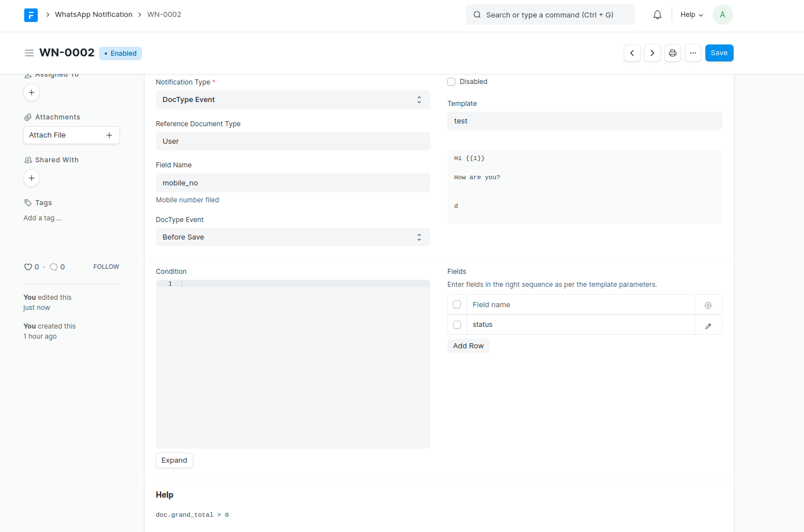Image resolution: width=804 pixels, height=532 pixels.
Task: Go to previous document arrow
Action: click(632, 53)
